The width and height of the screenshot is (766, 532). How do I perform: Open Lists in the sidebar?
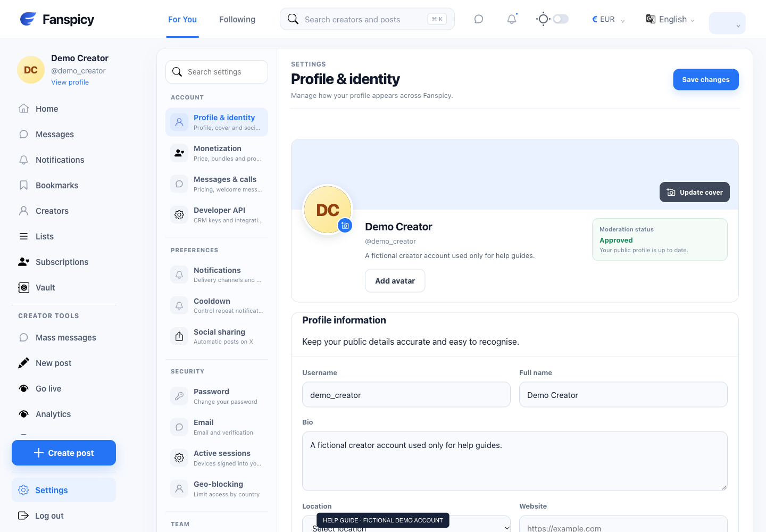click(64, 236)
